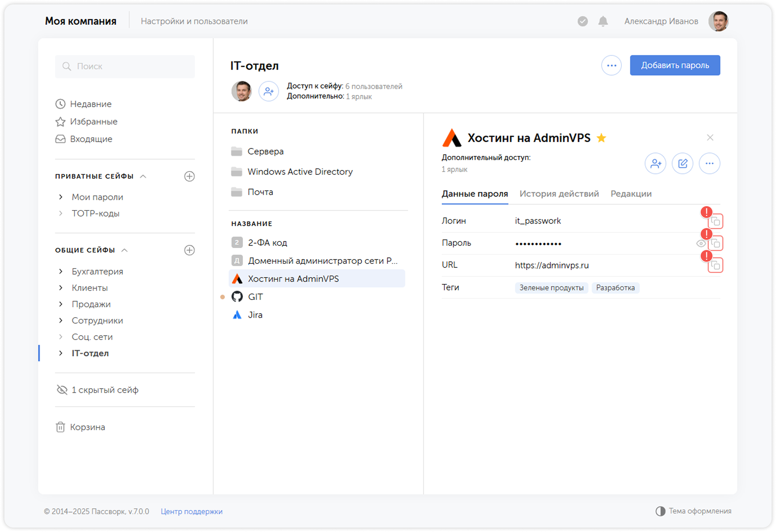Open Входящие inbox

84,139
